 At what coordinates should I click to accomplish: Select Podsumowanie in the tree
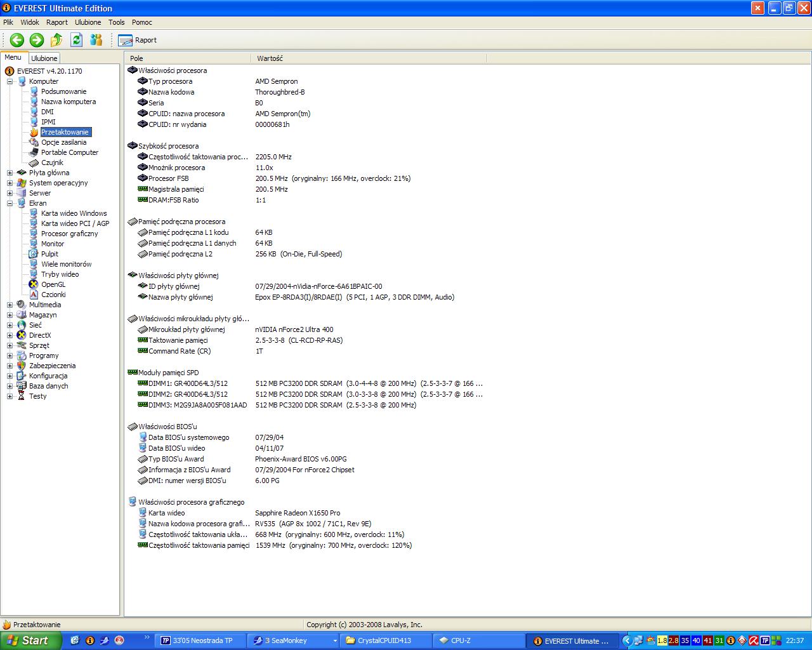point(63,91)
